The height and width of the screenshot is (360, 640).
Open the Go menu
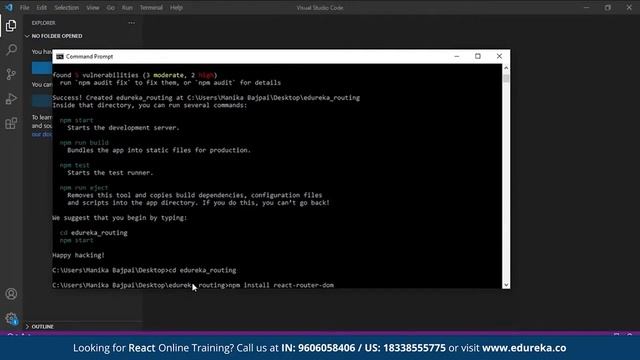(111, 8)
